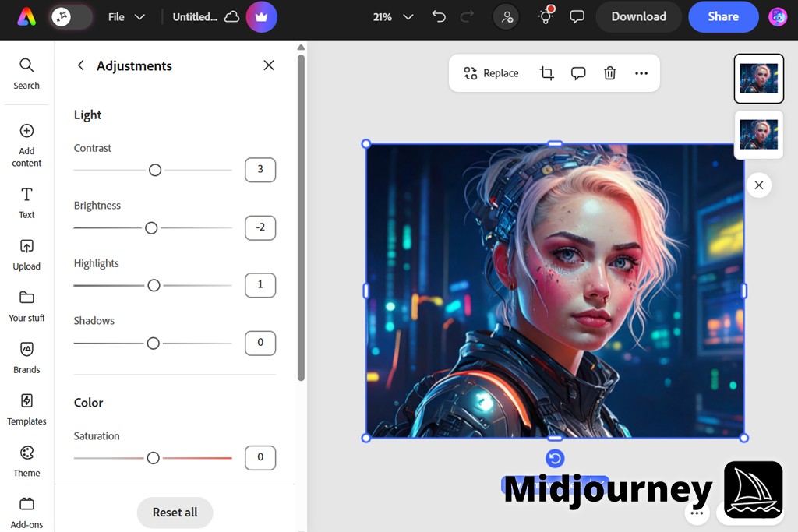Viewport: 798px width, 532px height.
Task: Open the comments panel in the top bar
Action: pyautogui.click(x=577, y=17)
